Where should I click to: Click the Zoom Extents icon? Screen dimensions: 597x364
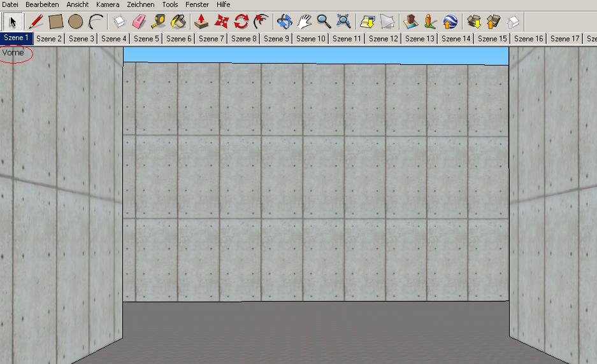tap(344, 22)
